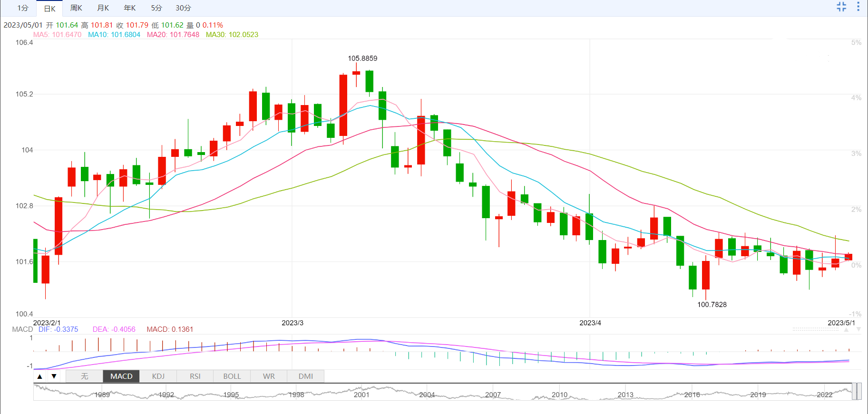Open the 周K weekly chart tab
This screenshot has height=414, width=868.
click(76, 8)
